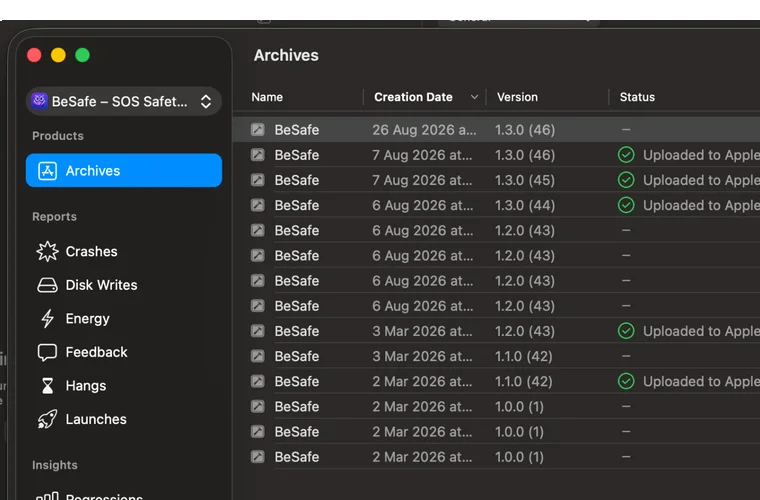Screen dimensions: 760x500
Task: Click archive icon of 2 Mar 1.1.0 (42) row
Action: (x=257, y=381)
